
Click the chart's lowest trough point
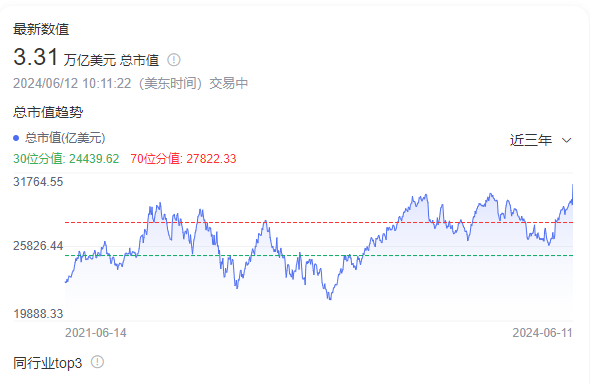(x=330, y=299)
